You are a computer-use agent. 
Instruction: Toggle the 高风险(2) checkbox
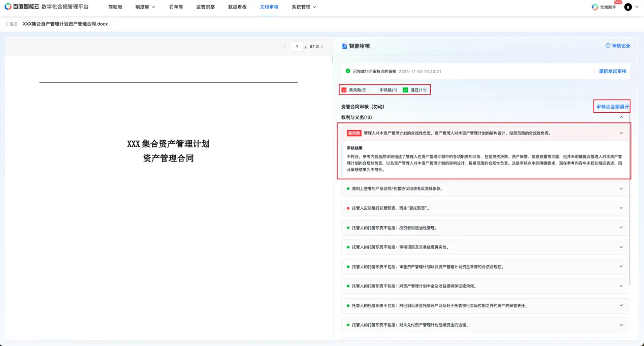click(344, 90)
